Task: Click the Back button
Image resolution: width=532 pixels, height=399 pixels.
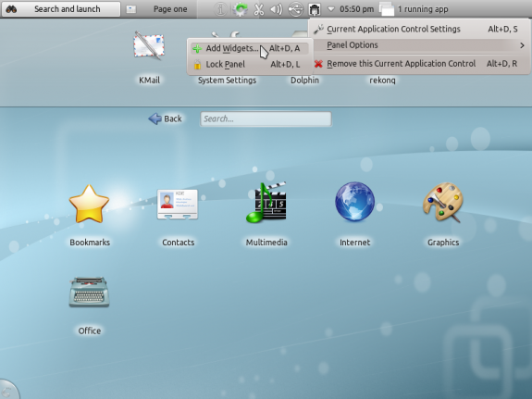Action: pos(166,118)
